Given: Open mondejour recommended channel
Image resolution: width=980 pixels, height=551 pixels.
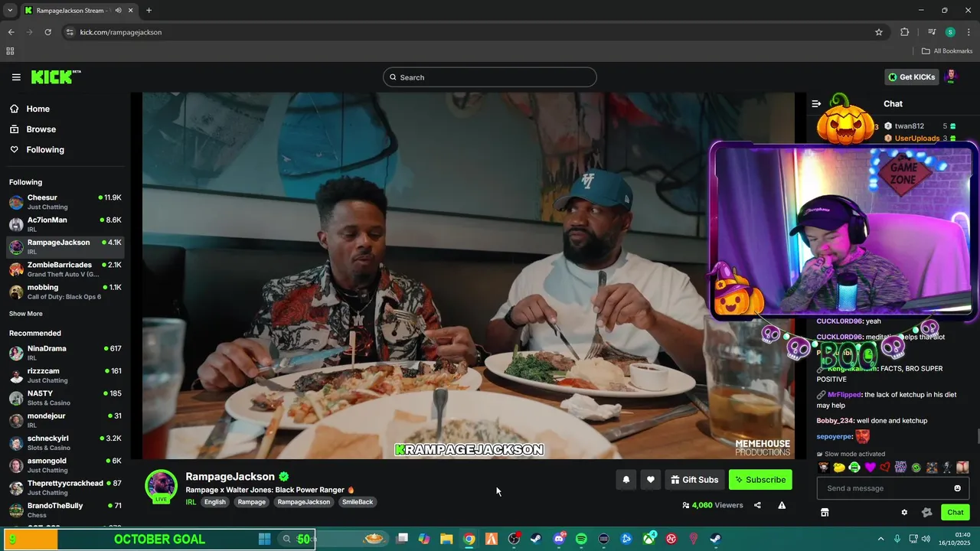Looking at the screenshot, I should (x=65, y=420).
